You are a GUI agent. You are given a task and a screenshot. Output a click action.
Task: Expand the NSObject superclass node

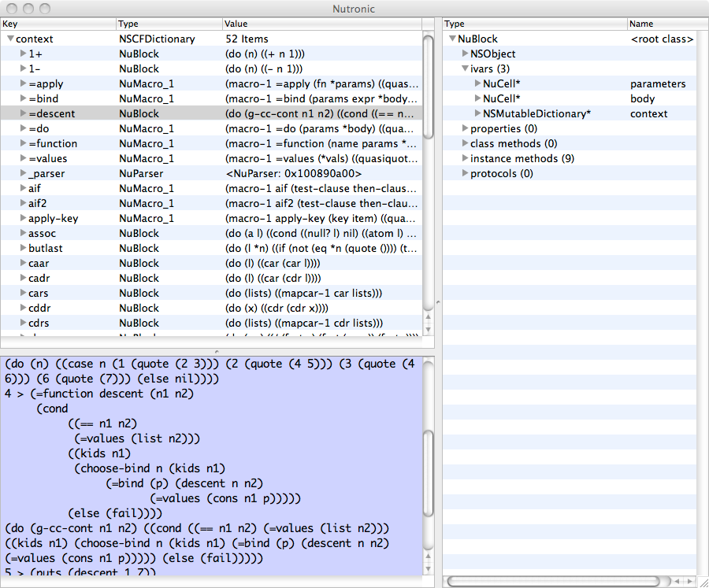pyautogui.click(x=465, y=54)
